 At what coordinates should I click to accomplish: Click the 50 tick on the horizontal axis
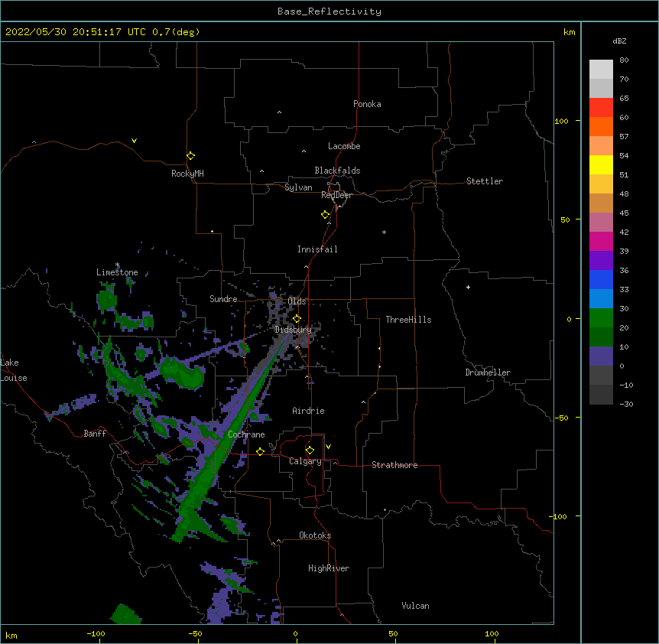(x=393, y=634)
